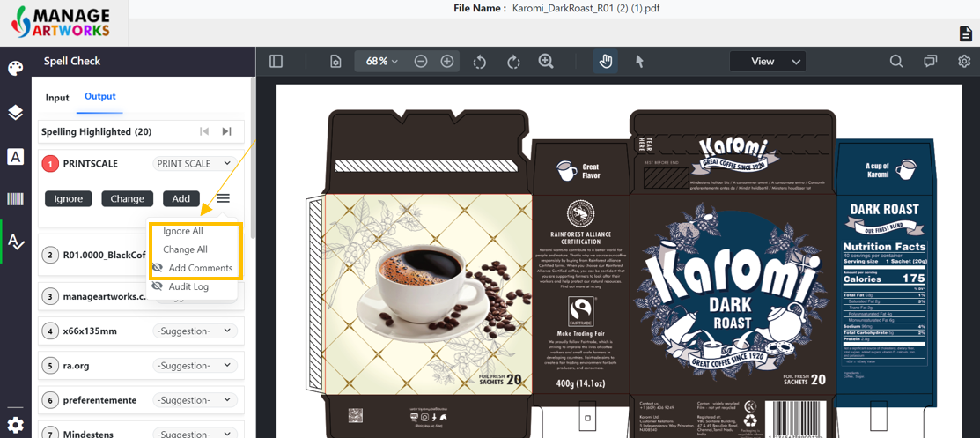Viewport: 980px width, 446px height.
Task: Select the arrow pointer tool
Action: click(x=639, y=62)
